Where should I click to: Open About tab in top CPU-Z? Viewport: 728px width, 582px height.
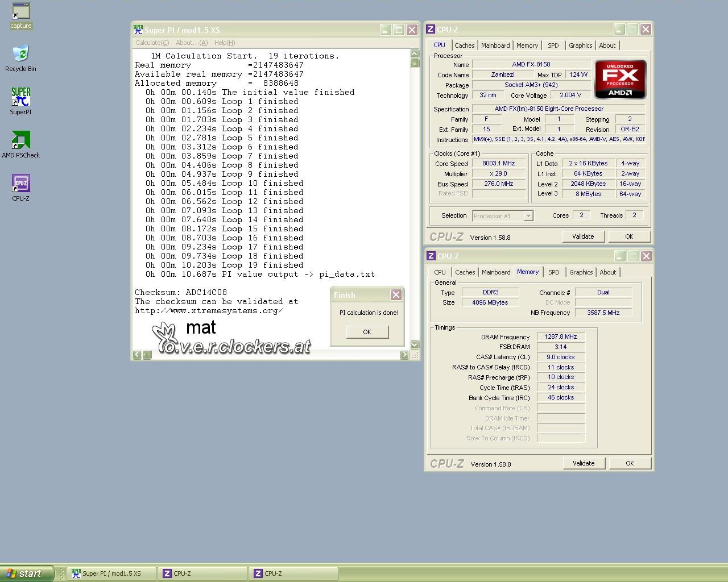coord(607,45)
